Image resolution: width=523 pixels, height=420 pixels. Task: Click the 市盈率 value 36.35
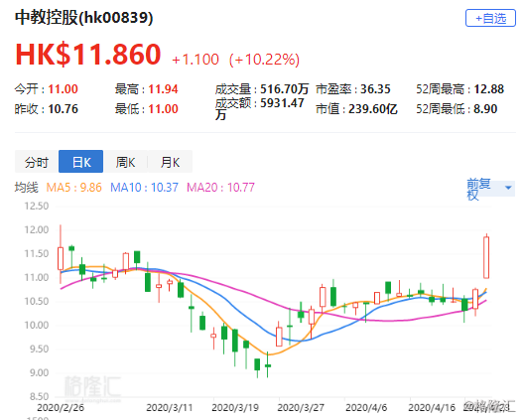[375, 89]
